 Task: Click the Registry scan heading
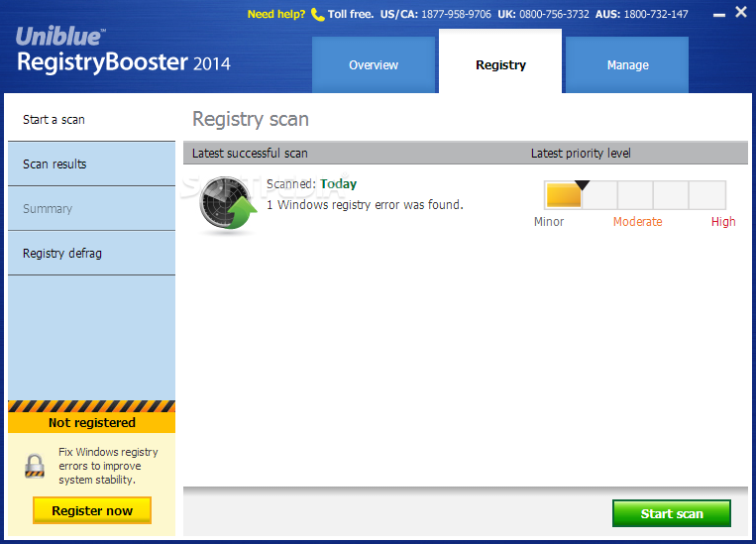(251, 119)
